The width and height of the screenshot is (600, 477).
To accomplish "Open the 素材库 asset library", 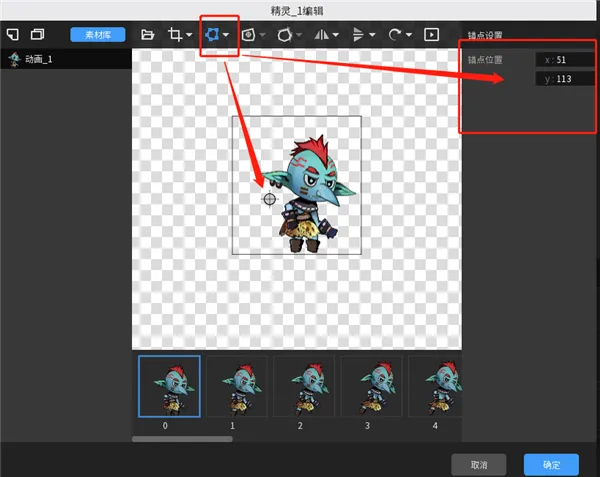I will (98, 35).
